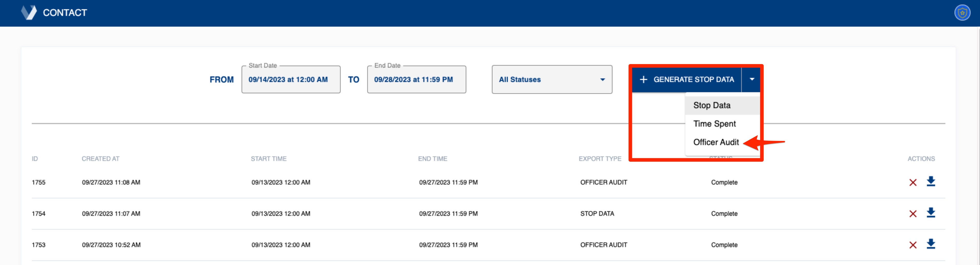Click the CREATED AT column header
980x265 pixels.
100,159
